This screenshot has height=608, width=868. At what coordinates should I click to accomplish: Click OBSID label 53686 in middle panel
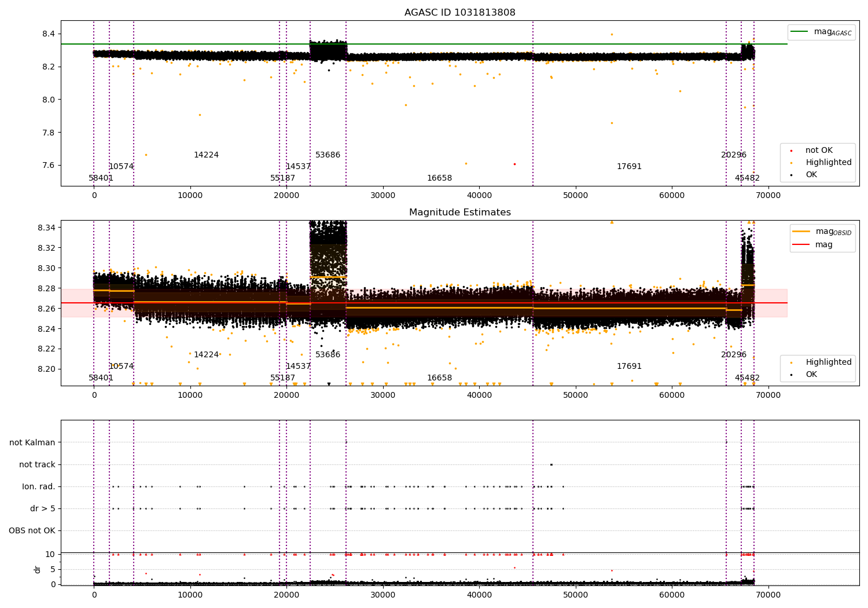click(x=328, y=355)
